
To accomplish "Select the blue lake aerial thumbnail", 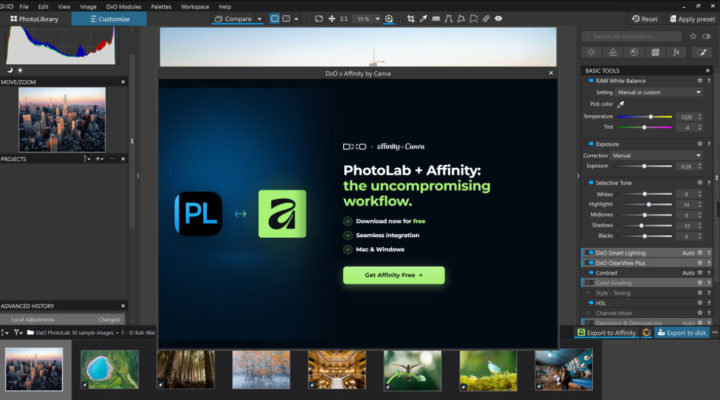I will 109,370.
